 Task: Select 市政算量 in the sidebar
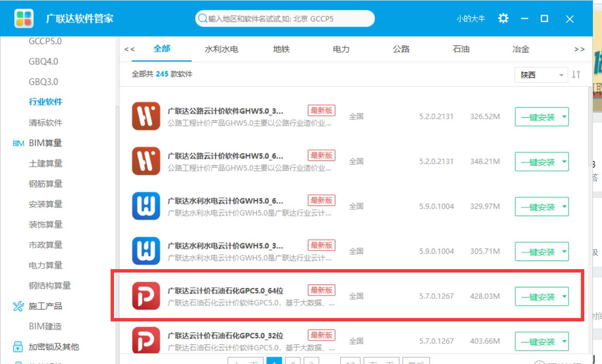click(x=45, y=245)
